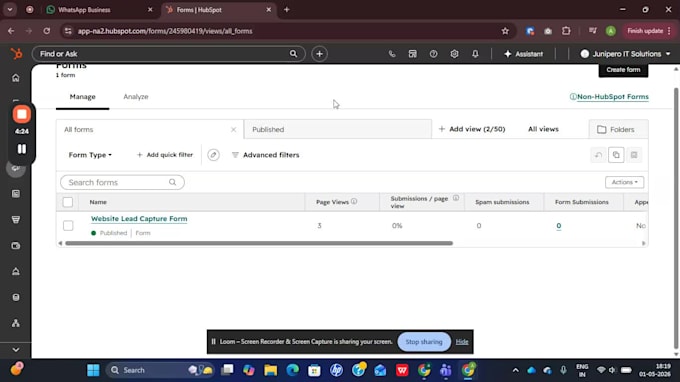Open the Junipero IT Solutions account menu
This screenshot has width=680, height=382.
click(x=626, y=54)
